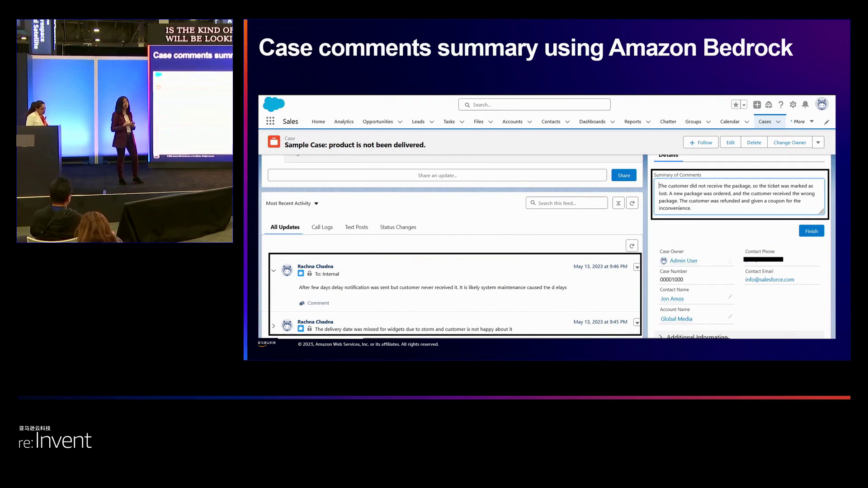Image resolution: width=868 pixels, height=488 pixels.
Task: Click the Share button
Action: (x=624, y=175)
